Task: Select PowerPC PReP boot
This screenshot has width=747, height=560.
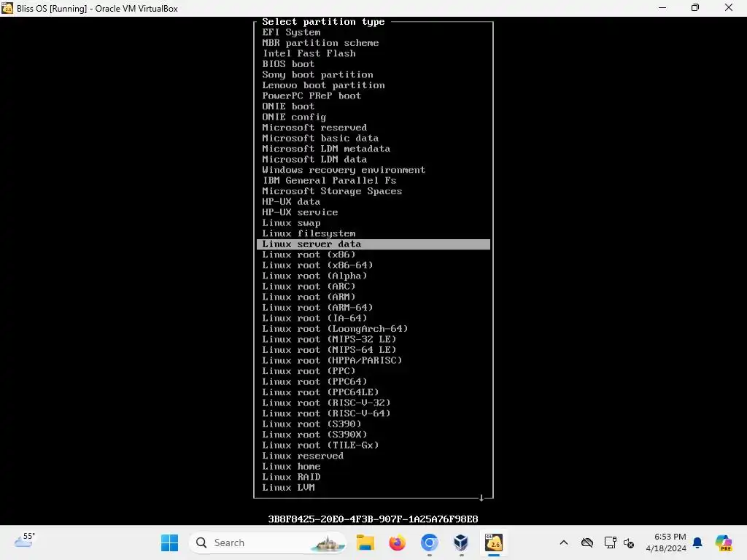Action: 311,96
